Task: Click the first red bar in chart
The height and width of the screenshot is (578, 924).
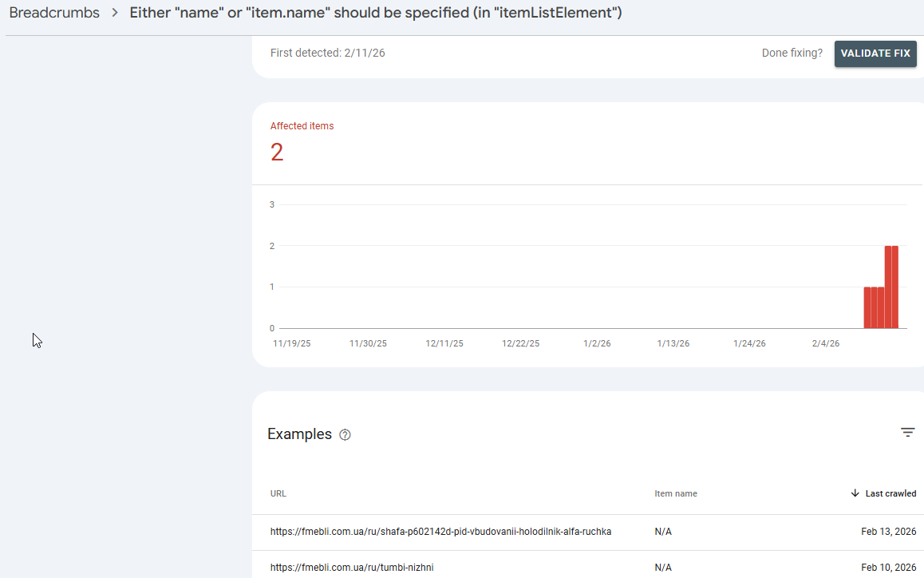Action: coord(867,308)
